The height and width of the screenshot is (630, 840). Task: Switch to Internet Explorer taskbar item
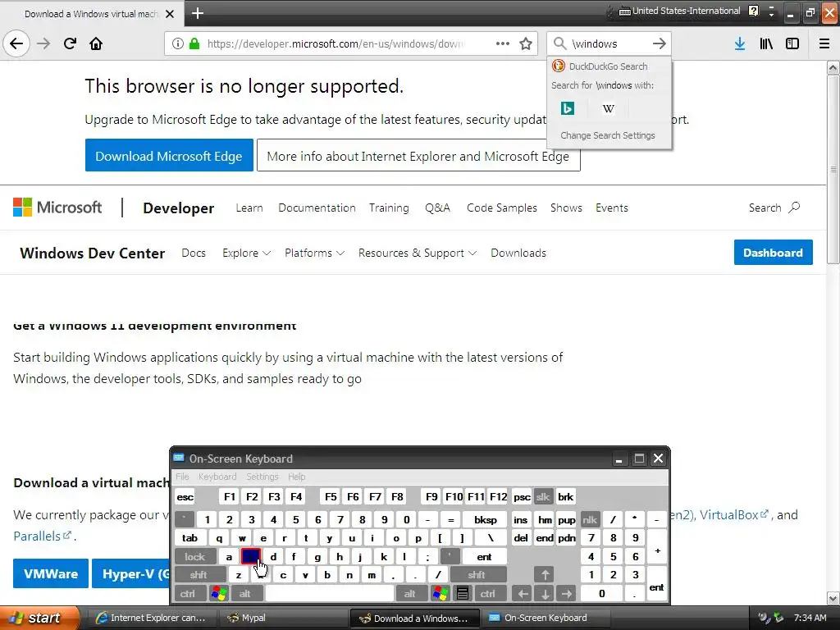click(x=151, y=618)
